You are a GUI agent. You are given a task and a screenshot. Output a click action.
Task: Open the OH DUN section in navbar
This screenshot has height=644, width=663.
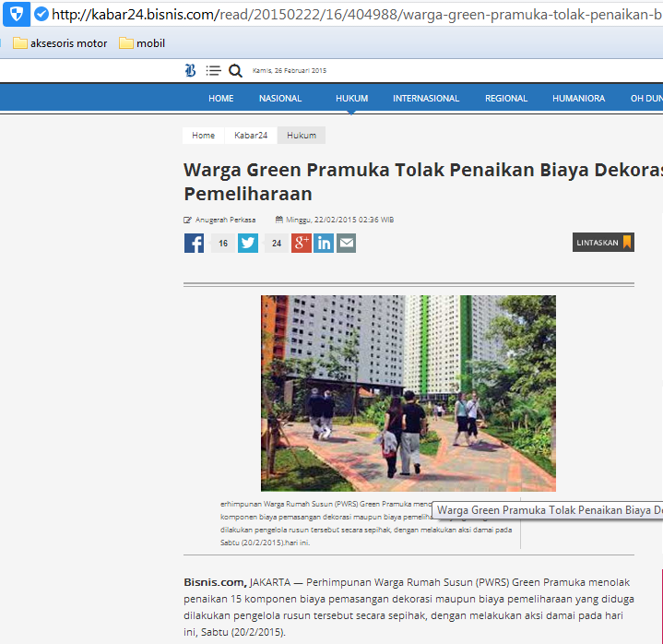[x=646, y=98]
